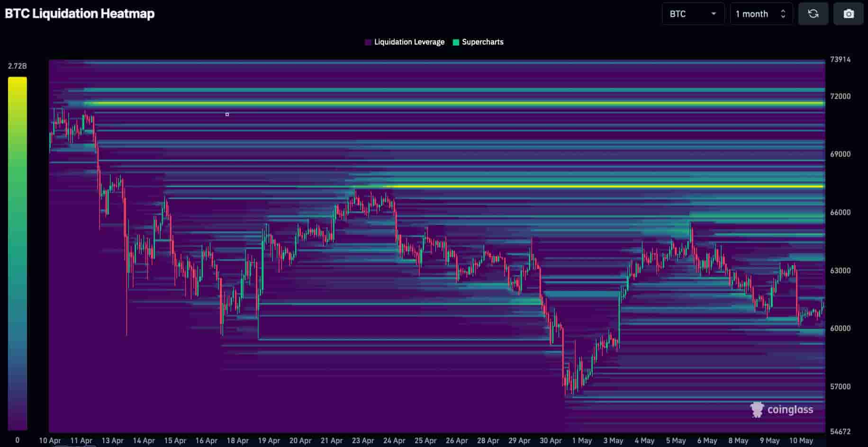Image resolution: width=868 pixels, height=447 pixels.
Task: Click the green Supercharts legend square
Action: point(456,42)
